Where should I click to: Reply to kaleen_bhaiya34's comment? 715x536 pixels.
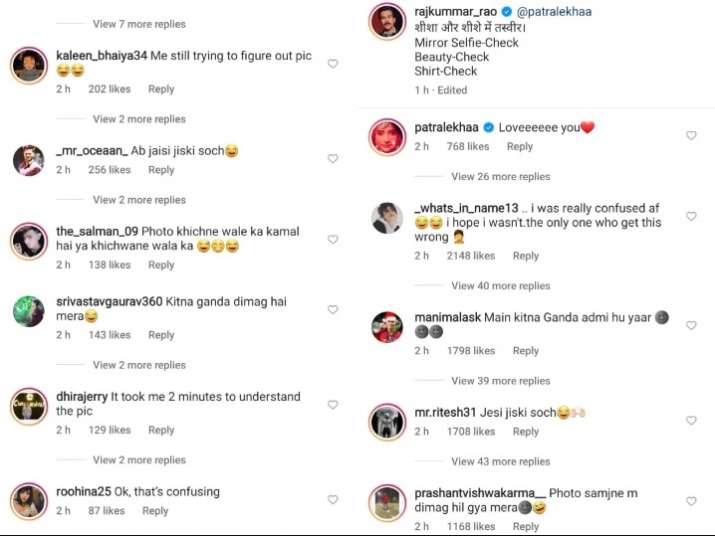161,89
